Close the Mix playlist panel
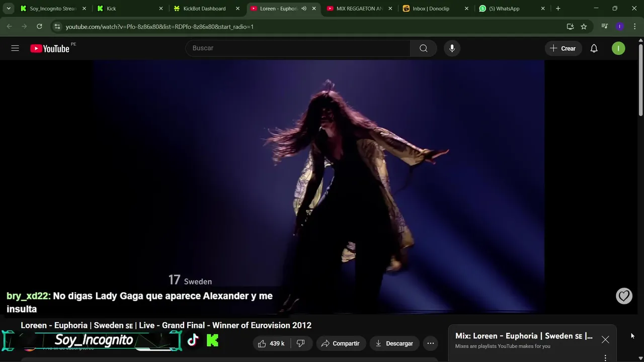Image resolution: width=644 pixels, height=362 pixels. click(605, 340)
